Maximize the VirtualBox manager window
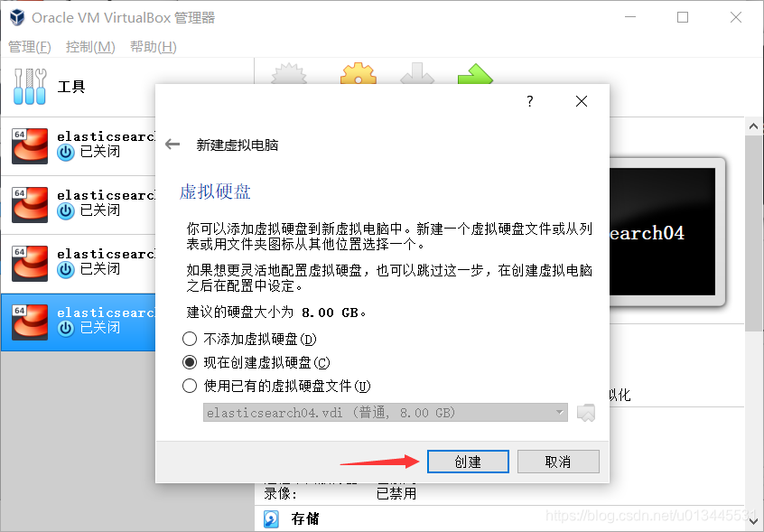Screen dimensions: 764x532 683,17
